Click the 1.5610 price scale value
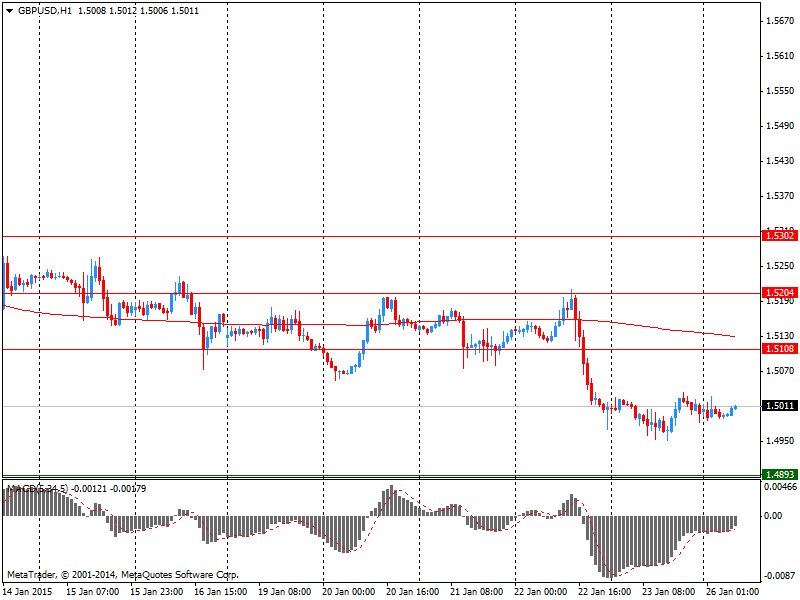This screenshot has width=800, height=600. click(x=781, y=56)
